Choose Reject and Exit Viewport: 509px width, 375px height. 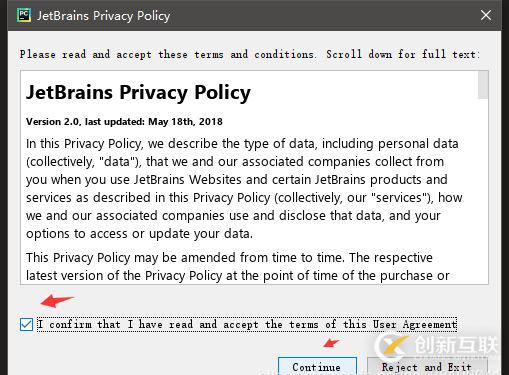click(x=427, y=367)
